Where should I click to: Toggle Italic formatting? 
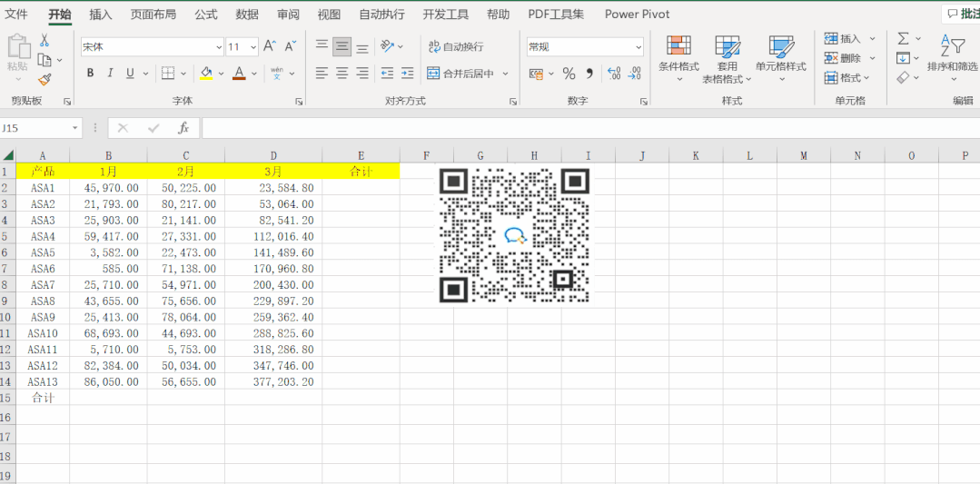point(110,74)
